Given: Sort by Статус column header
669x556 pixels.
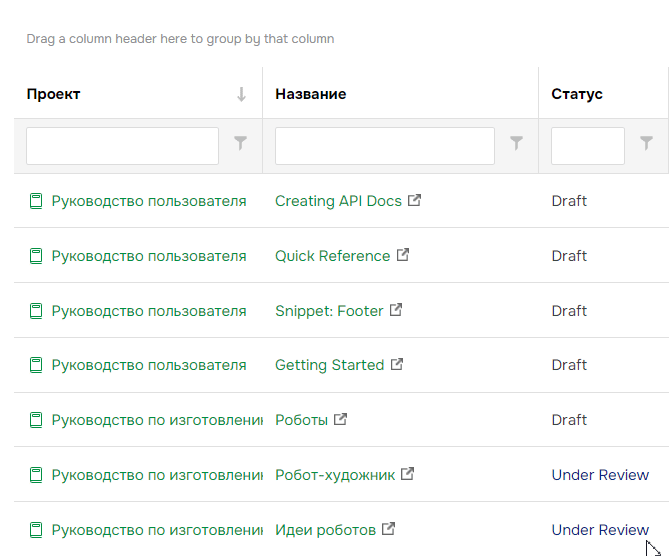Looking at the screenshot, I should pos(577,94).
